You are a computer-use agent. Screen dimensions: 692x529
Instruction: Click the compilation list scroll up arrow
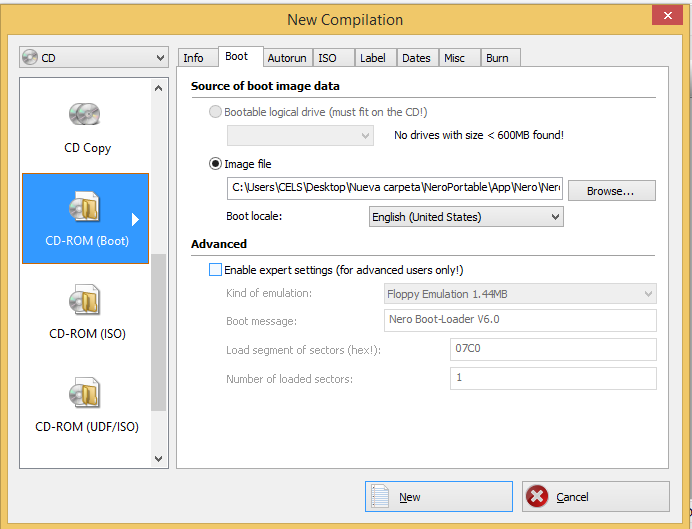pos(159,88)
